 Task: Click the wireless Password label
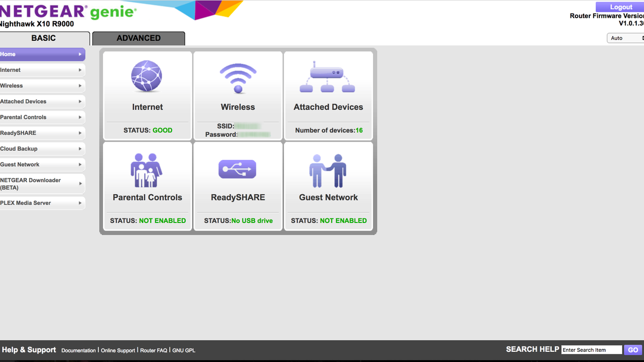(221, 135)
